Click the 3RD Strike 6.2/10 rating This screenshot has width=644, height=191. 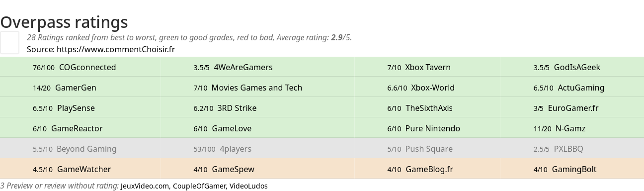225,108
